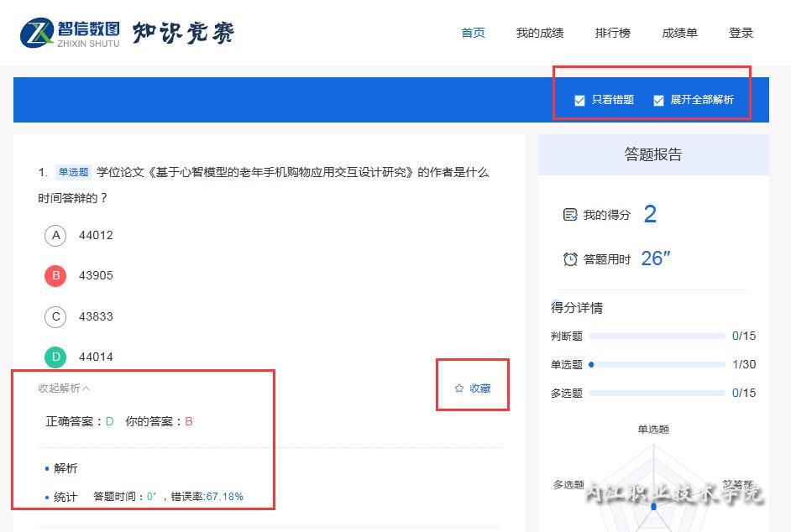Click the radar chart
Viewport: 791px width, 532px height.
tap(653, 487)
